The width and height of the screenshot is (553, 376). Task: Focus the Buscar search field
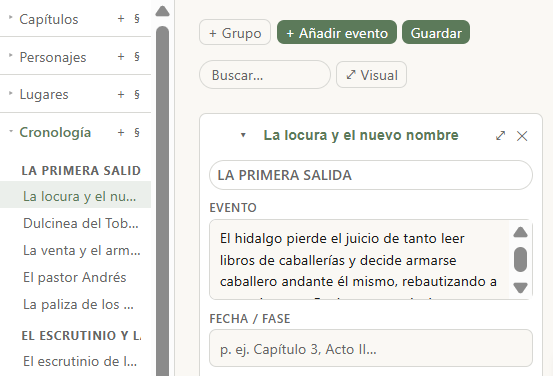tap(265, 75)
